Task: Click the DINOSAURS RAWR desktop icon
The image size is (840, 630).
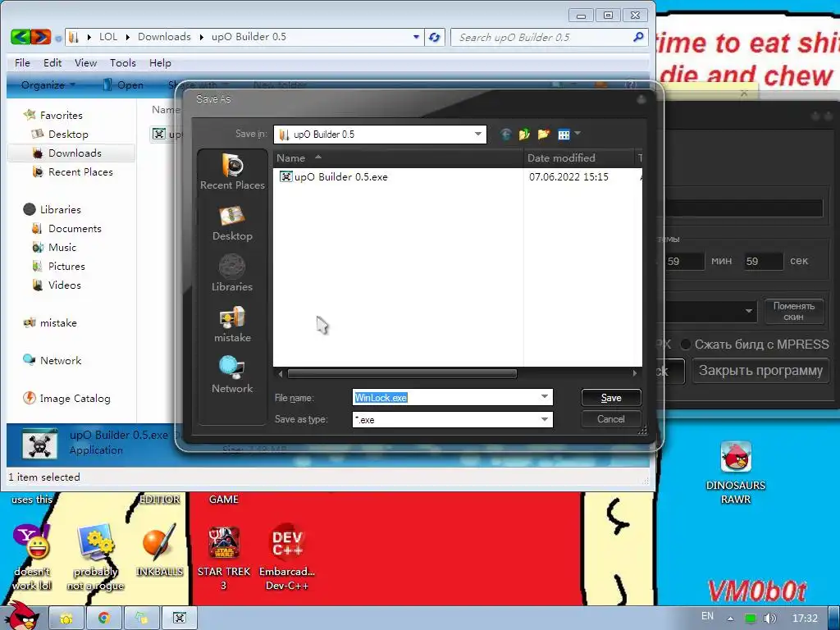Action: tap(736, 472)
